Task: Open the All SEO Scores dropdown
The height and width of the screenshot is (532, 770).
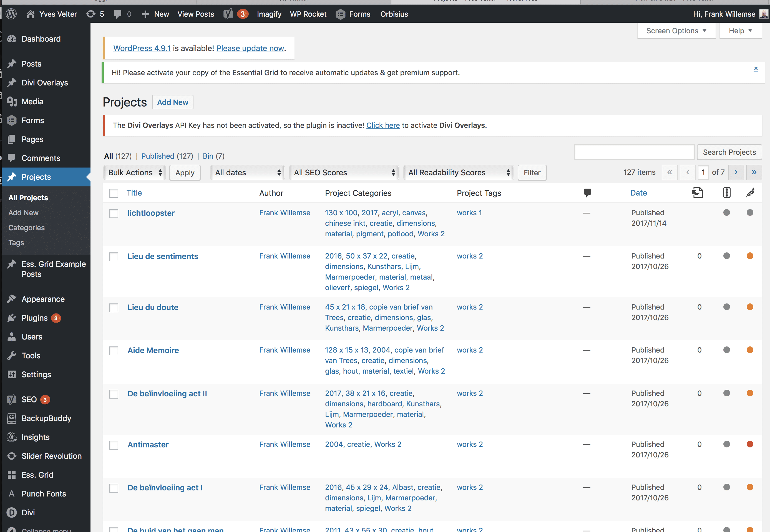Action: click(344, 172)
